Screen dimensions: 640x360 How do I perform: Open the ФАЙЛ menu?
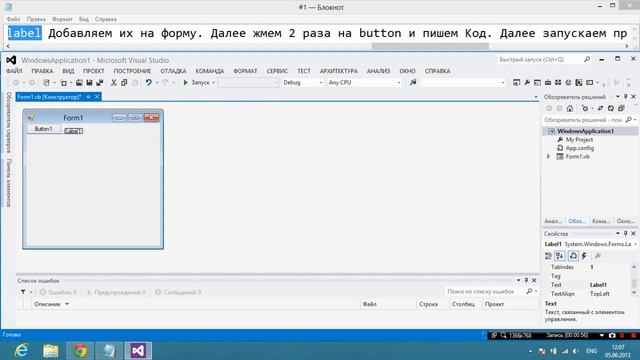pos(14,71)
